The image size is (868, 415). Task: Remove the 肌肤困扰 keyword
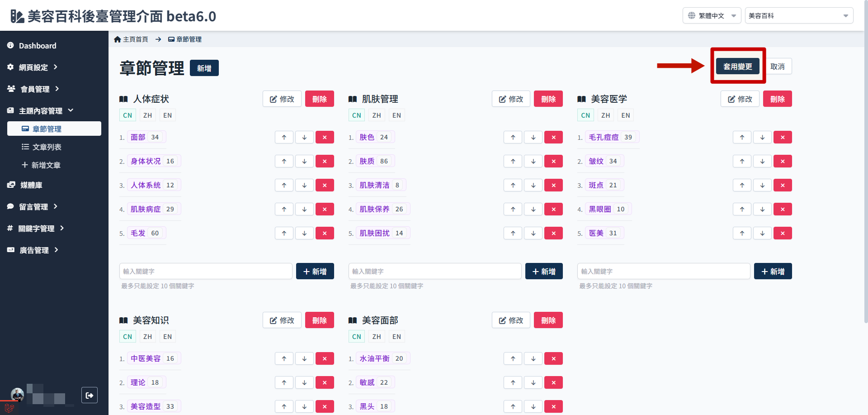click(x=554, y=233)
